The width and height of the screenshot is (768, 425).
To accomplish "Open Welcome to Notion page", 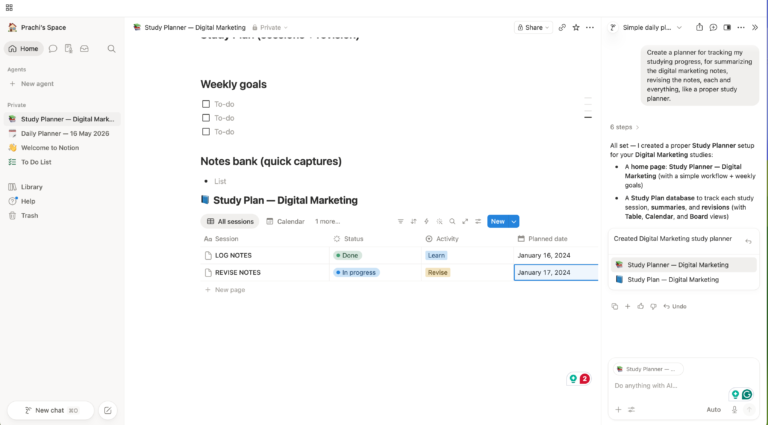I will pyautogui.click(x=61, y=147).
